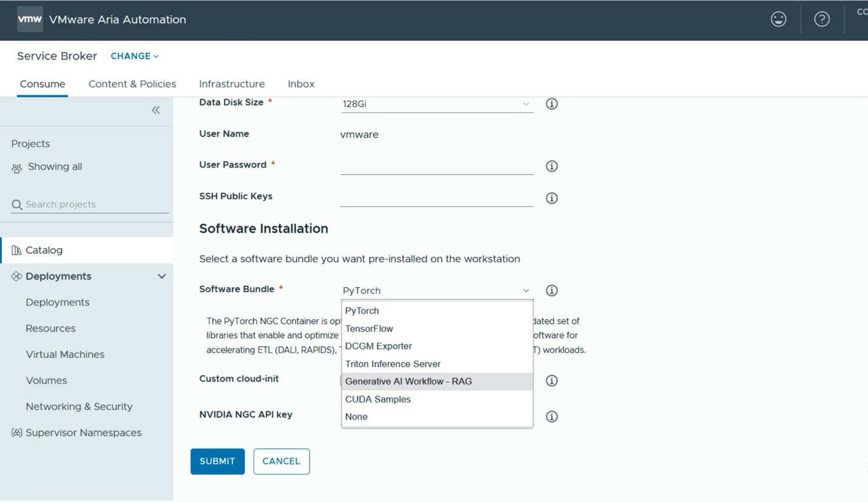868x503 pixels.
Task: Close the Software Bundle PyTorch dropdown
Action: [436, 290]
